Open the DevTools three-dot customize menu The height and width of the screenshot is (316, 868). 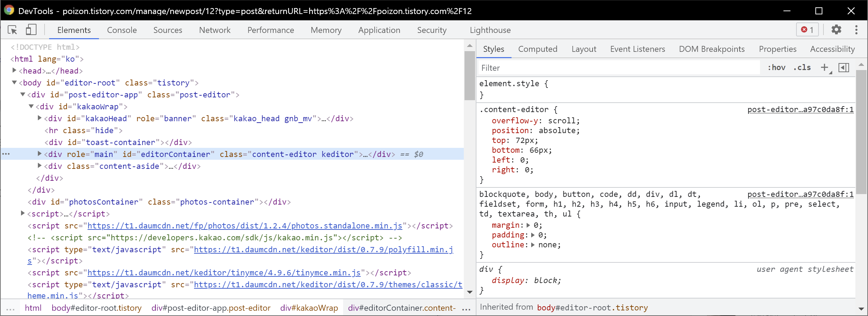click(x=856, y=30)
